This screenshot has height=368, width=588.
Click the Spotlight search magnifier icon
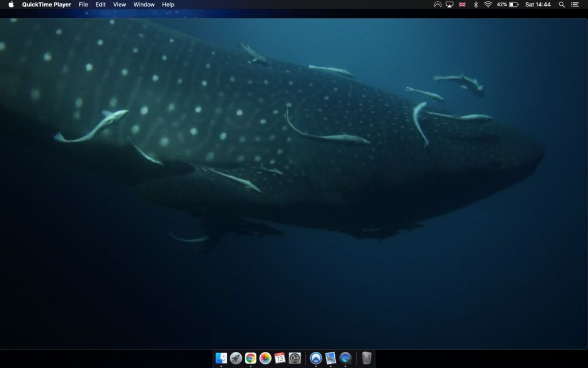(562, 5)
